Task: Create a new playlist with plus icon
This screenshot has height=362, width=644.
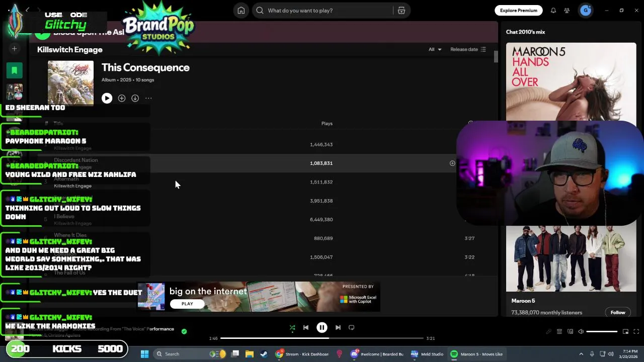Action: tap(15, 49)
